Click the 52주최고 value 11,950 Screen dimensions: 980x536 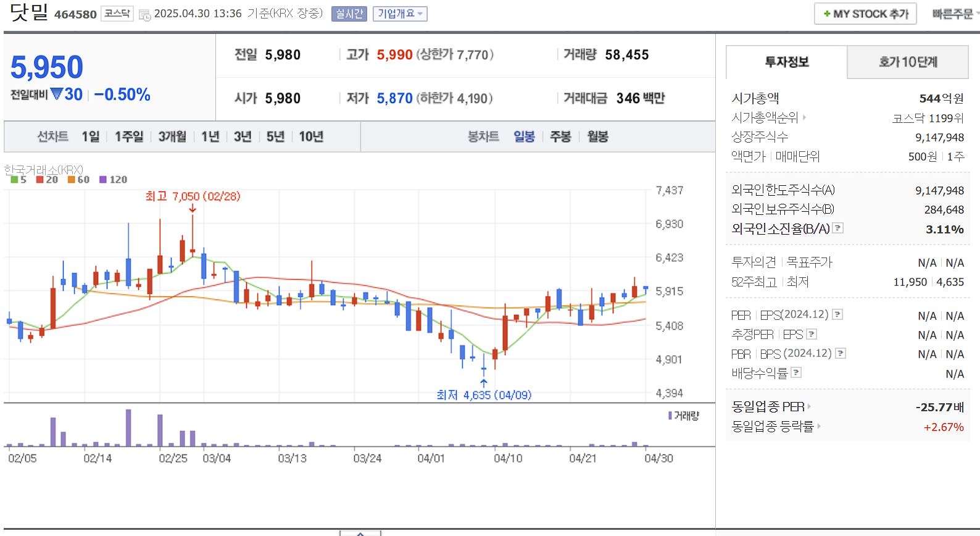click(910, 282)
